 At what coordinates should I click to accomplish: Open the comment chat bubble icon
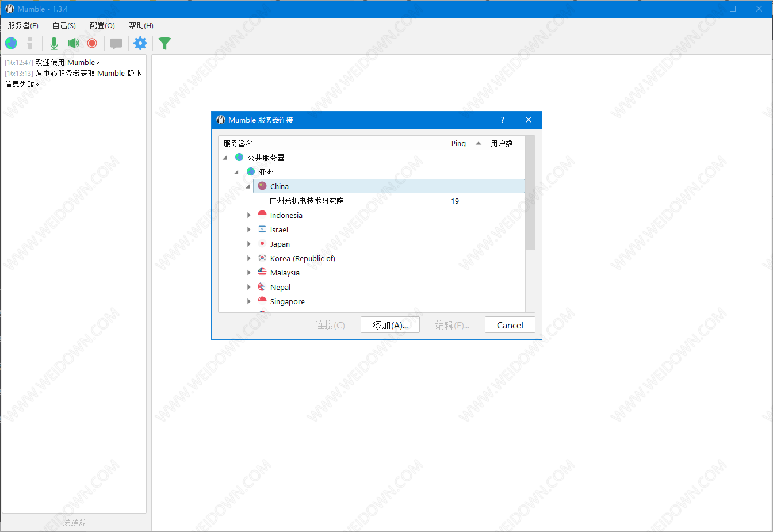click(116, 44)
